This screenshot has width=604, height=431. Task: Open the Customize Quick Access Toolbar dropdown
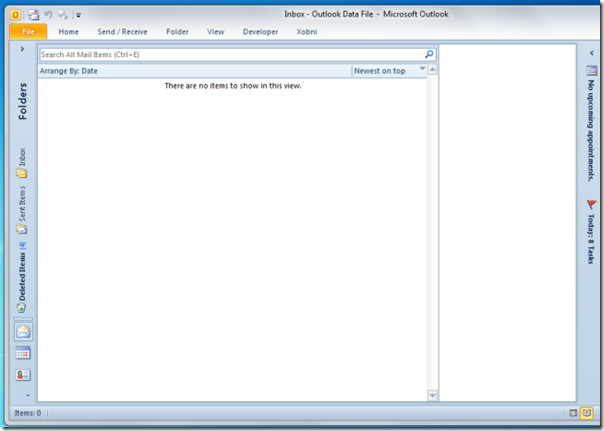[x=78, y=15]
